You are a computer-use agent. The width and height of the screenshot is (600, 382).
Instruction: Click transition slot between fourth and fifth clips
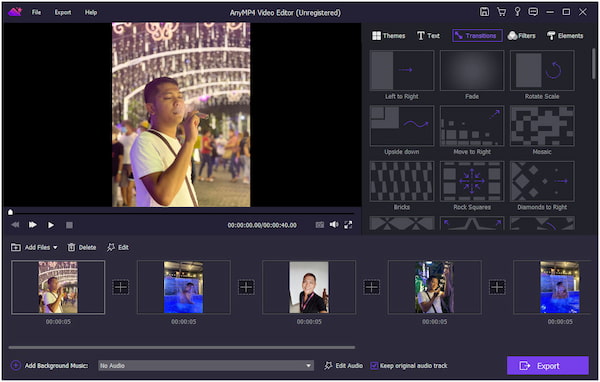tap(497, 287)
